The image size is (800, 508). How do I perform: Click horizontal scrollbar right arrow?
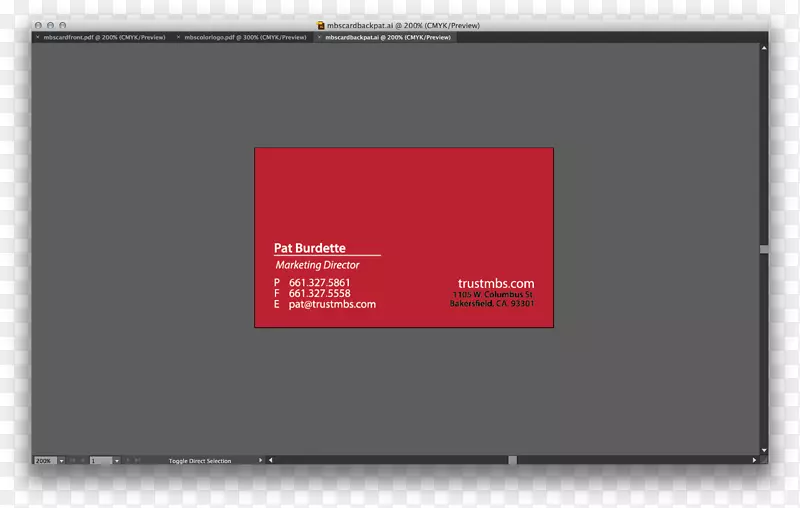click(x=754, y=461)
